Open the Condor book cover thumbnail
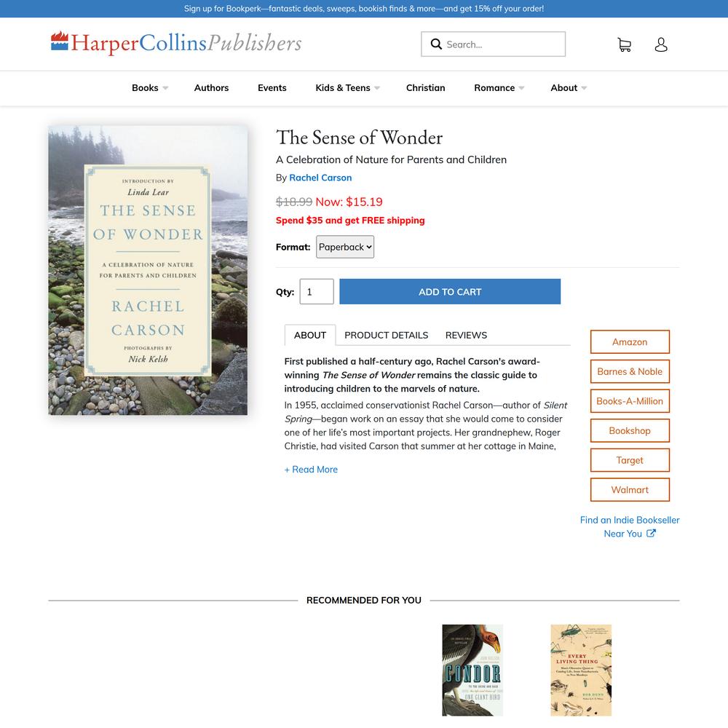Screen dimensions: 728x728 [472, 670]
